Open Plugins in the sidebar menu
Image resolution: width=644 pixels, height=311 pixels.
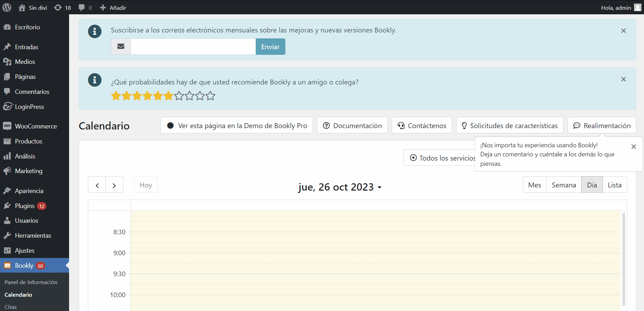click(x=25, y=206)
